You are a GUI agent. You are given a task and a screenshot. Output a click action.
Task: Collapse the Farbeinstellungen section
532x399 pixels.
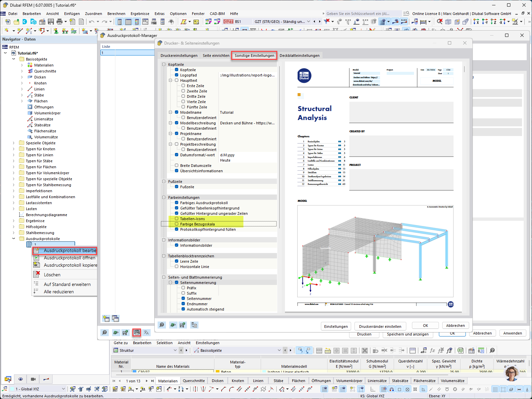point(163,197)
